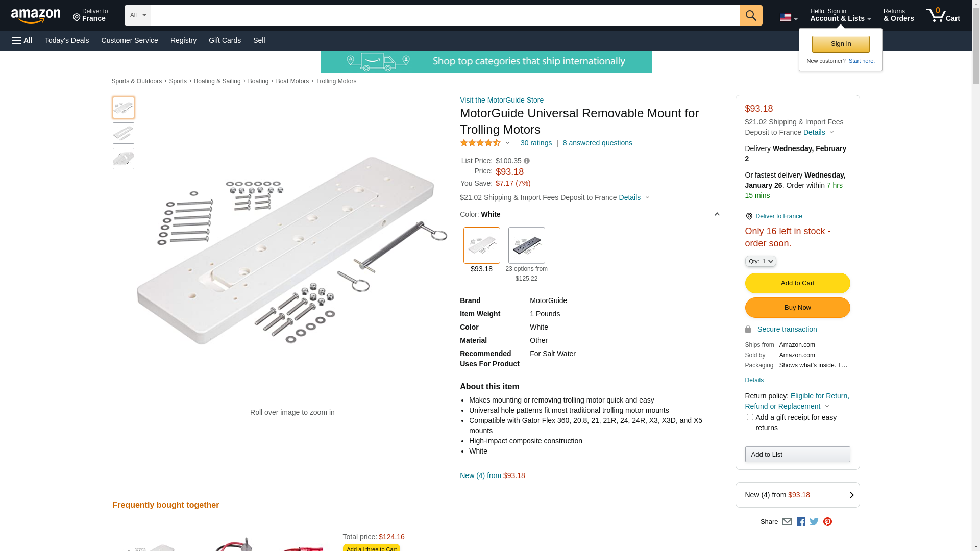The width and height of the screenshot is (980, 551).
Task: Collapse the Color selection chevron
Action: 717,214
